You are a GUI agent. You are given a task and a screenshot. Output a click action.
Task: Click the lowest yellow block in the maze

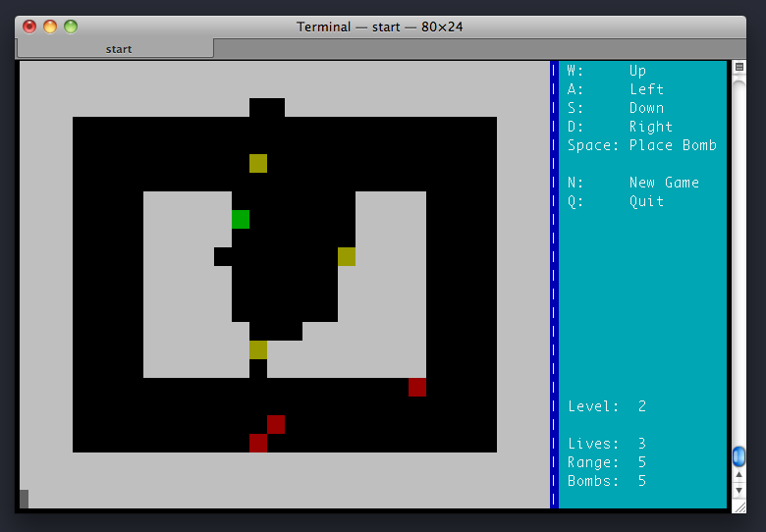258,349
